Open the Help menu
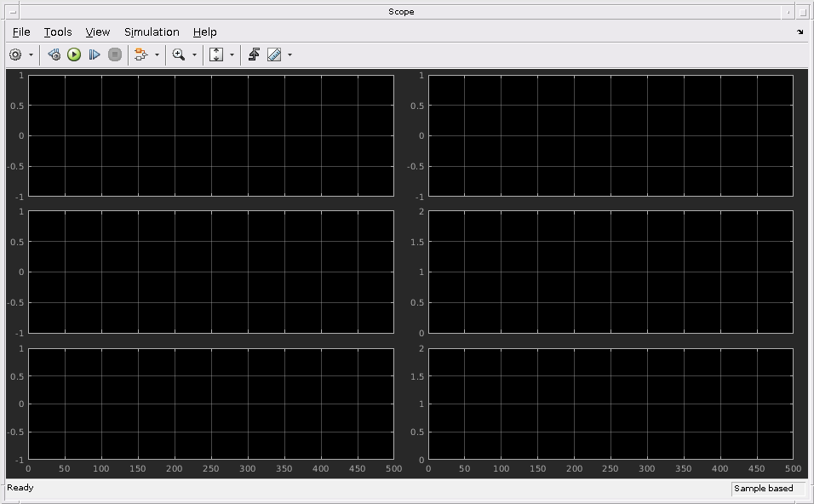Image resolution: width=814 pixels, height=504 pixels. 204,32
